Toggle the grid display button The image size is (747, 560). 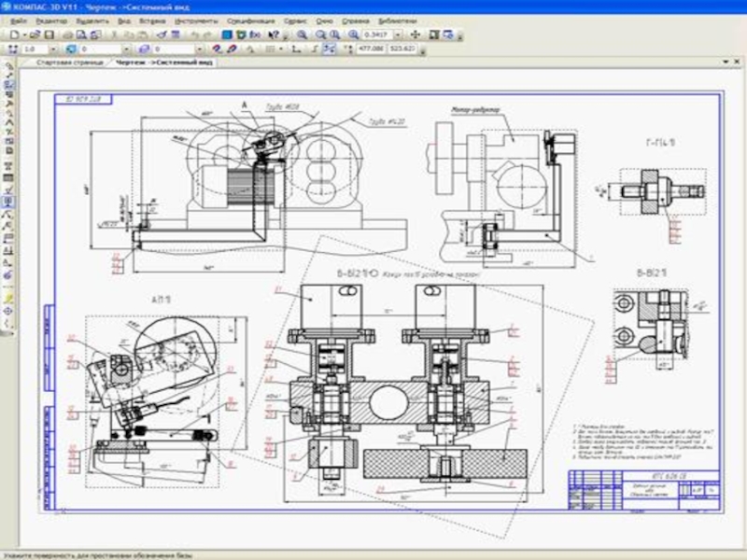tap(267, 48)
